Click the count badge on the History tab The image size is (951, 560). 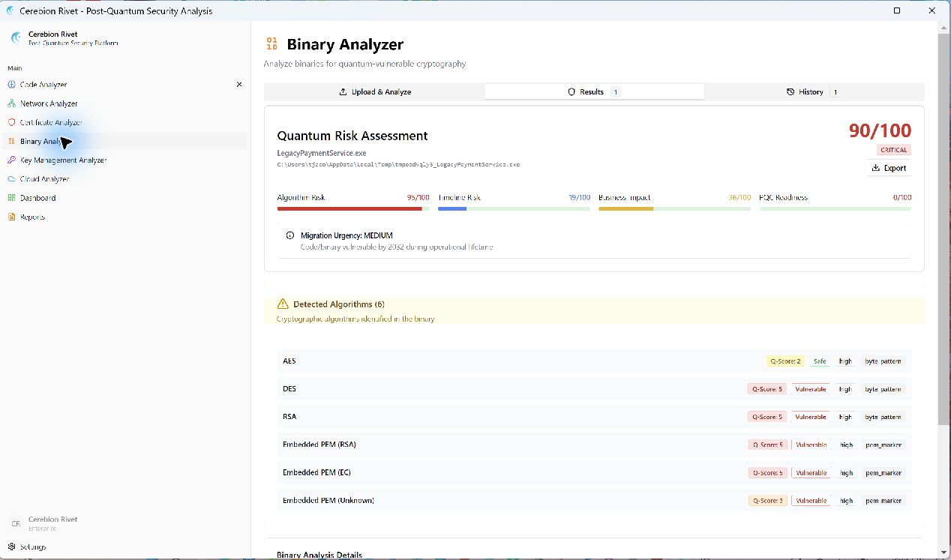[x=835, y=91]
